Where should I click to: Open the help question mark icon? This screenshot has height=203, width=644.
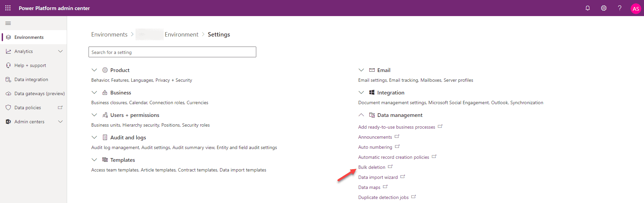(x=620, y=8)
